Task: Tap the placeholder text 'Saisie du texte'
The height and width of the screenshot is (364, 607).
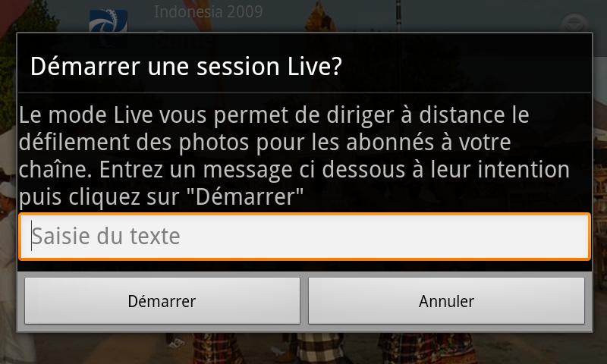Action: pos(105,236)
